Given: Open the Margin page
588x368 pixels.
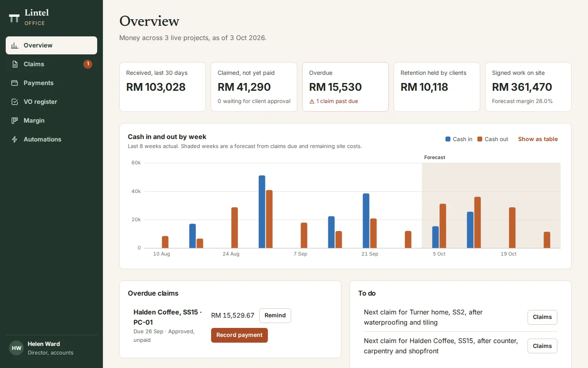Looking at the screenshot, I should [51, 121].
